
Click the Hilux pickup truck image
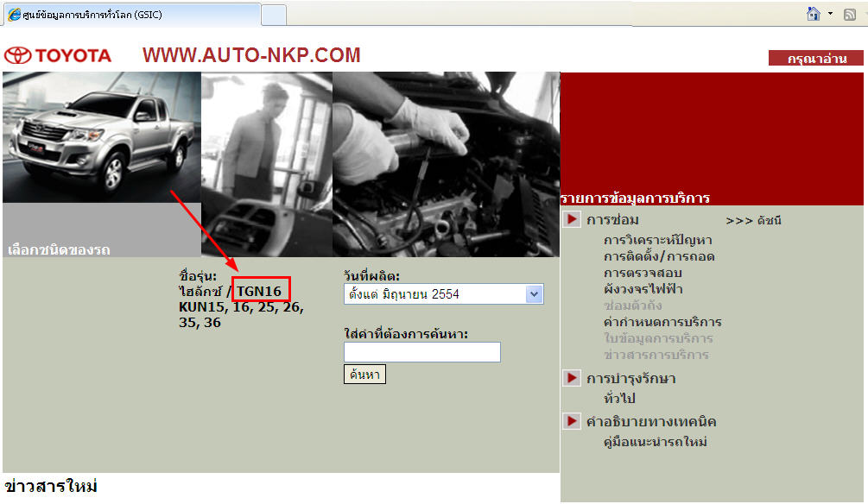[102, 137]
